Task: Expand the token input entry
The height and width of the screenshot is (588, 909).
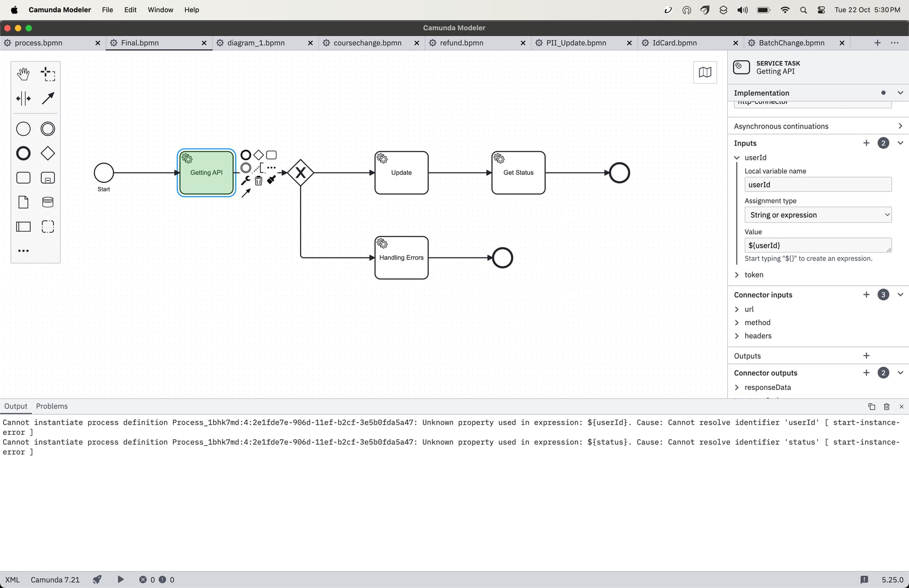Action: pyautogui.click(x=737, y=275)
